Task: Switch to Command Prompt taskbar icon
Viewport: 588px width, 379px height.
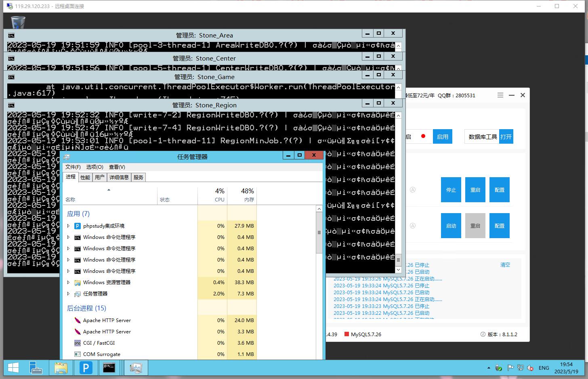Action: pos(109,368)
